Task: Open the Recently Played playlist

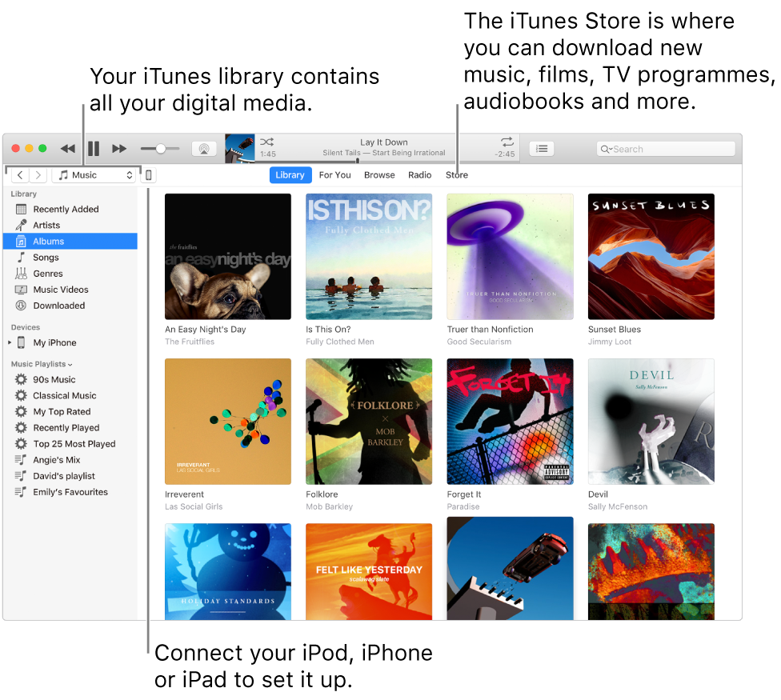Action: click(x=70, y=428)
